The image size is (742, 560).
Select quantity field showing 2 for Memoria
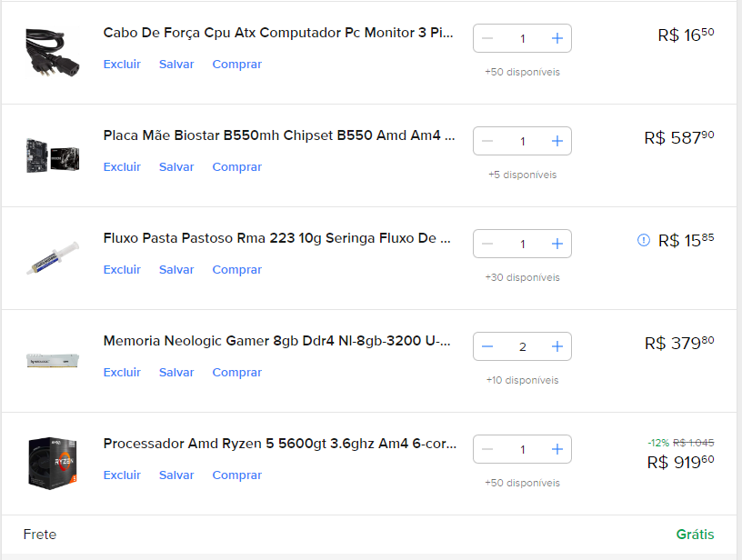pyautogui.click(x=523, y=346)
